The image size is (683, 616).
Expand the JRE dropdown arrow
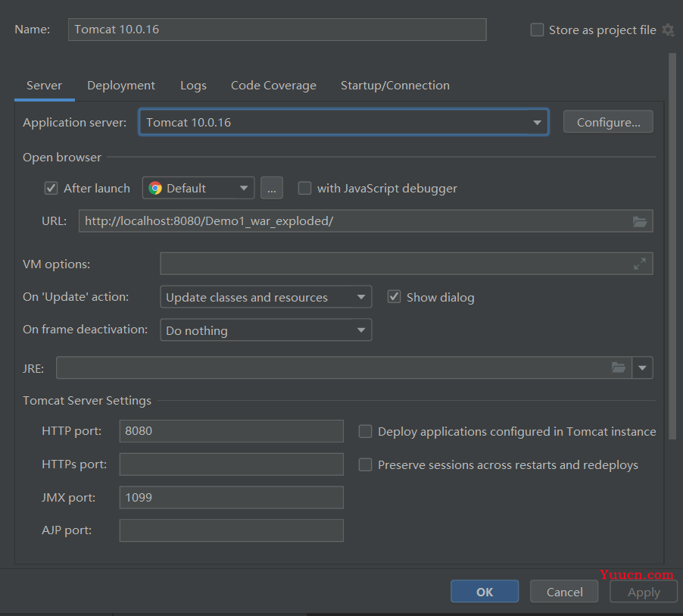click(642, 367)
